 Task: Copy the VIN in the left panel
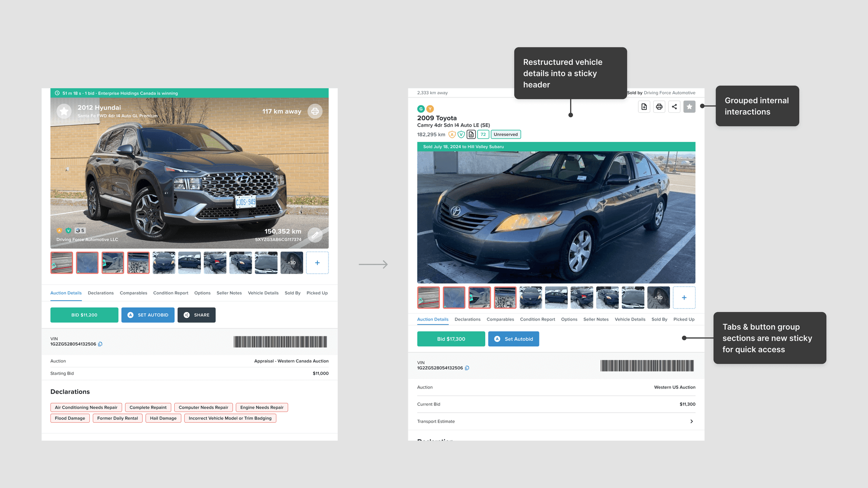pyautogui.click(x=100, y=344)
